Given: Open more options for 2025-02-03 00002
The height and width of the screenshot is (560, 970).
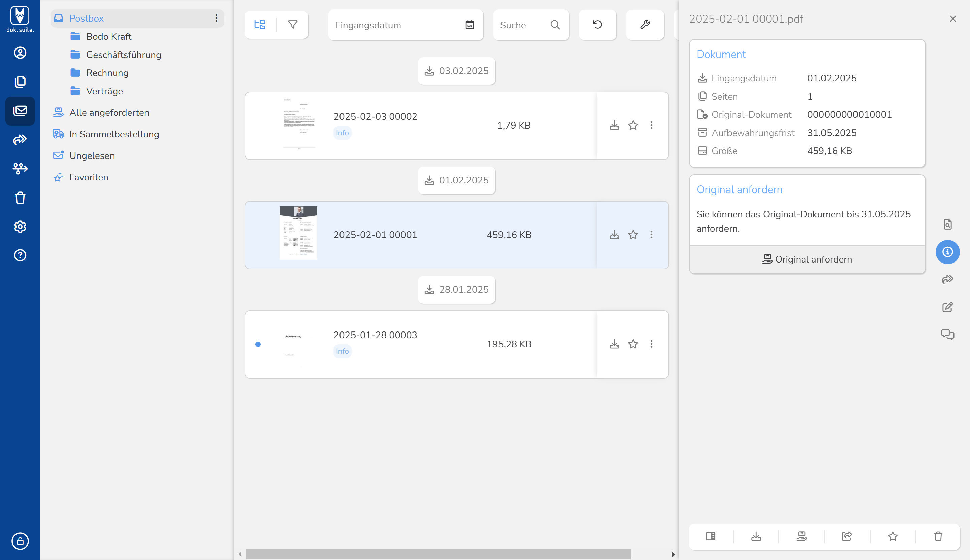Looking at the screenshot, I should click(x=651, y=126).
